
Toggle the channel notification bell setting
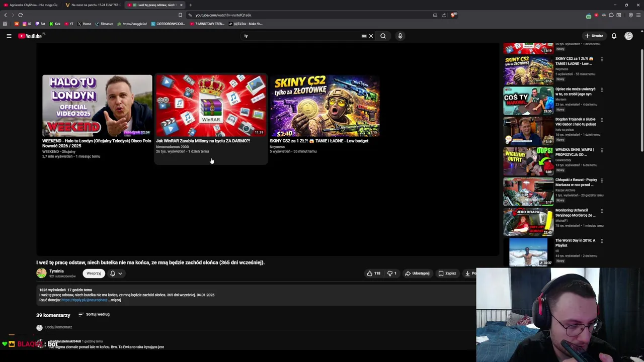point(113,274)
